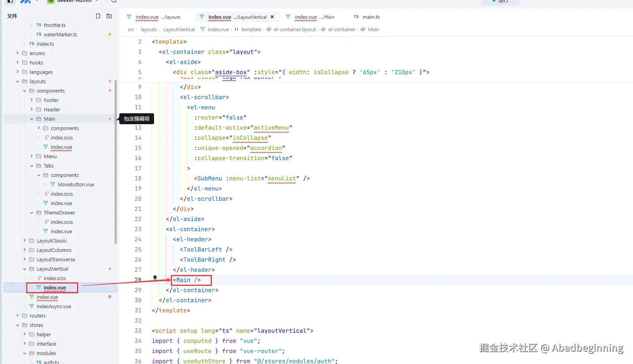633x364 pixels.
Task: Expand the LayoutColumns folder chevron
Action: pos(25,250)
